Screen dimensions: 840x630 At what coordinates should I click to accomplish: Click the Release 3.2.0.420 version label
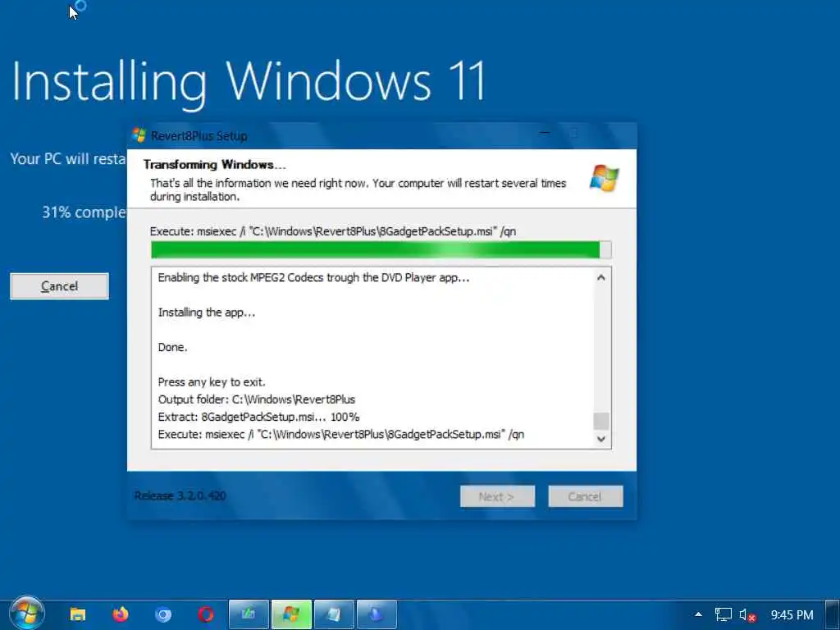pyautogui.click(x=180, y=496)
